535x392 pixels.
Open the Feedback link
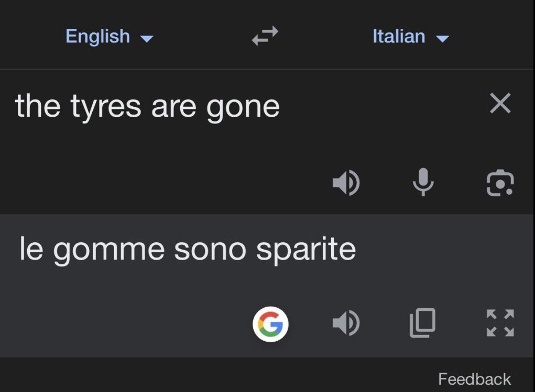(474, 379)
